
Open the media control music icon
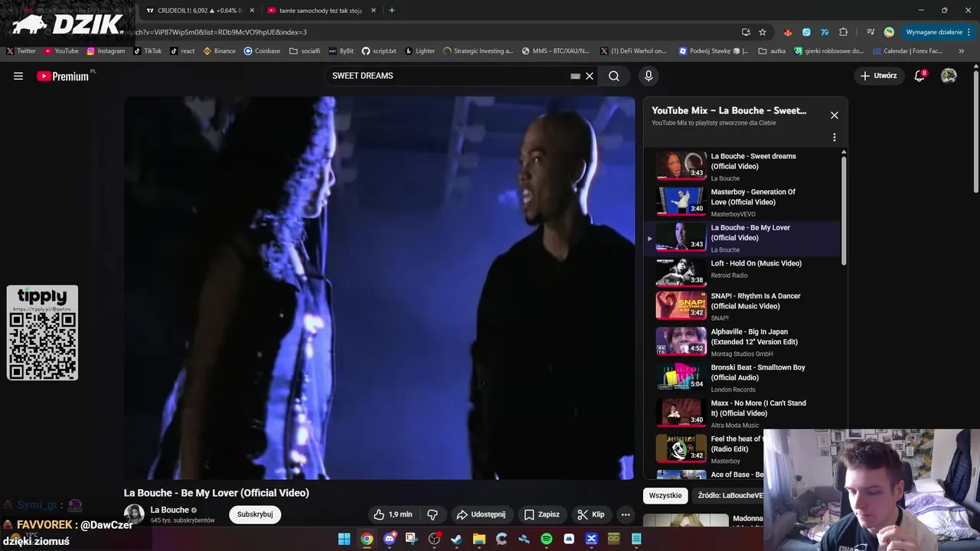point(871,32)
